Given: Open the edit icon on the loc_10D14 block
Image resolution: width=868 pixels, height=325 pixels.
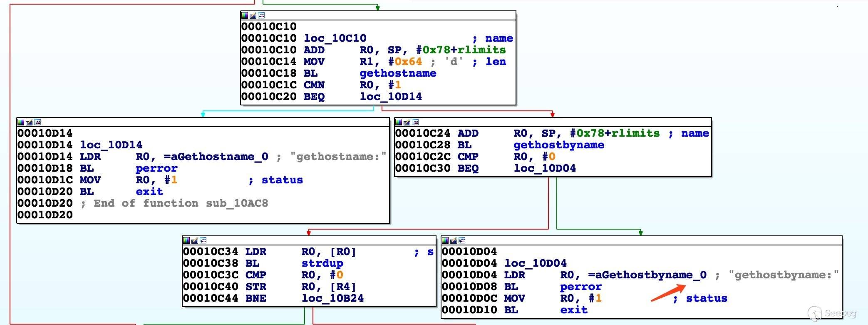Looking at the screenshot, I should [29, 122].
